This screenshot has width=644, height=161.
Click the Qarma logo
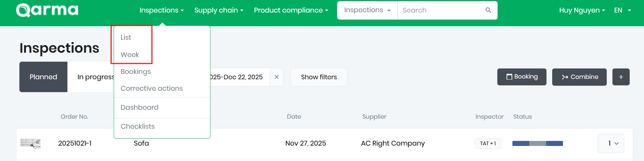tap(47, 10)
